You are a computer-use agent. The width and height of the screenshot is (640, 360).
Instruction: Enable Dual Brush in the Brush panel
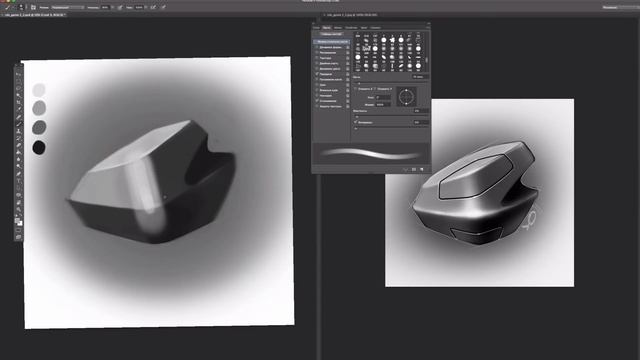[x=317, y=63]
